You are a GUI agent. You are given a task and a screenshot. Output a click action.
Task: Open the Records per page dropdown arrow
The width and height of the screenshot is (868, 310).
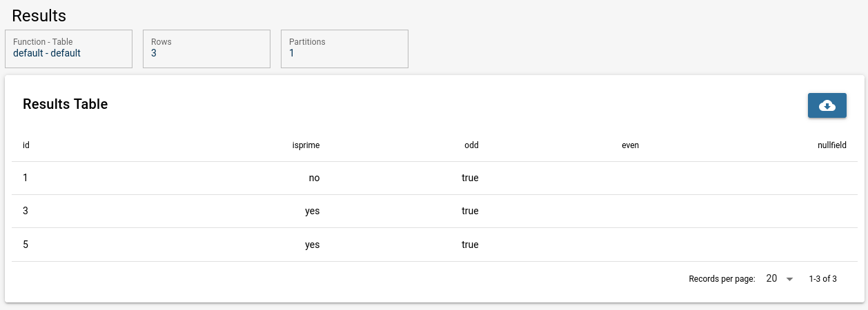(790, 279)
